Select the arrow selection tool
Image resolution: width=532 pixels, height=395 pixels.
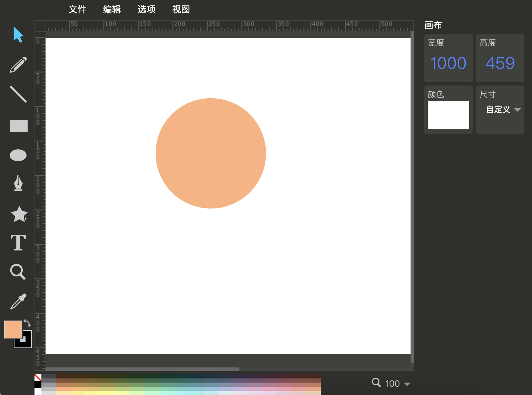pyautogui.click(x=18, y=34)
